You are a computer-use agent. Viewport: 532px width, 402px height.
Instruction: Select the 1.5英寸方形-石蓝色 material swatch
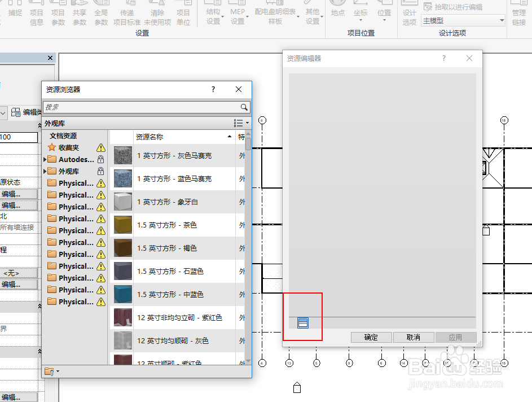coord(122,270)
